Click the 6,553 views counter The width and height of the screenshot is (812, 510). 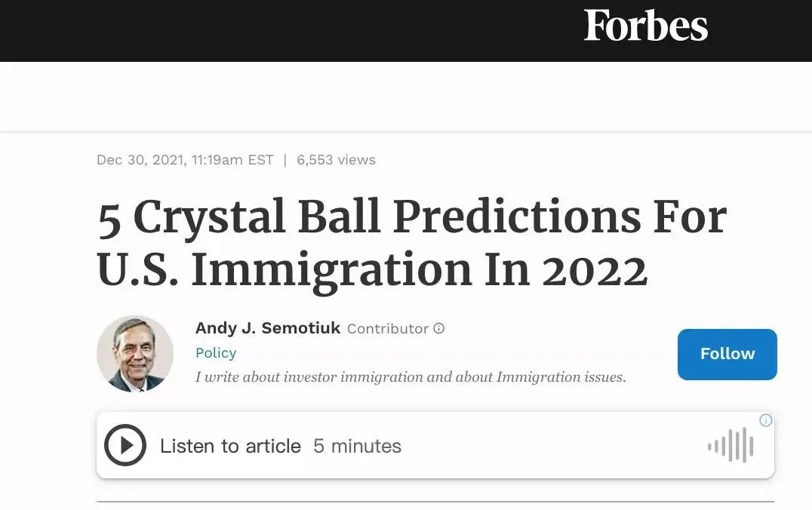coord(336,160)
